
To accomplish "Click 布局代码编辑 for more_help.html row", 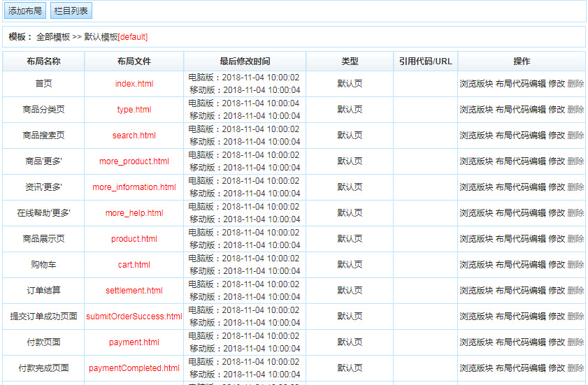I will click(520, 213).
